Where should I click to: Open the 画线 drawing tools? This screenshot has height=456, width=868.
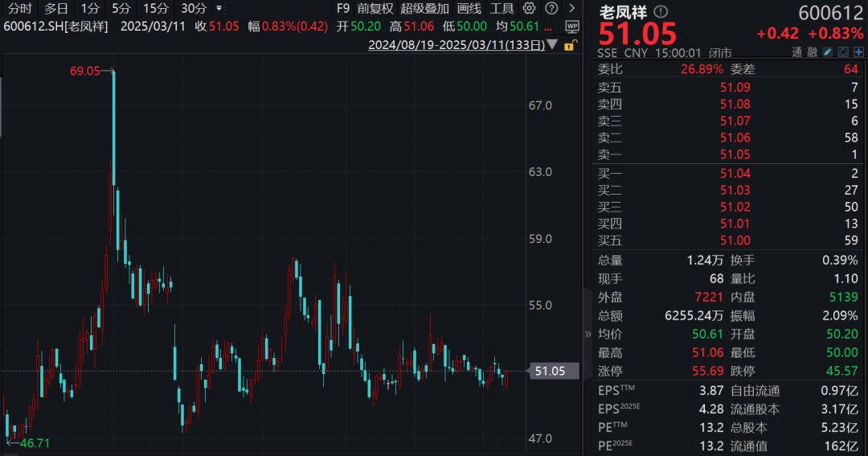(x=469, y=8)
